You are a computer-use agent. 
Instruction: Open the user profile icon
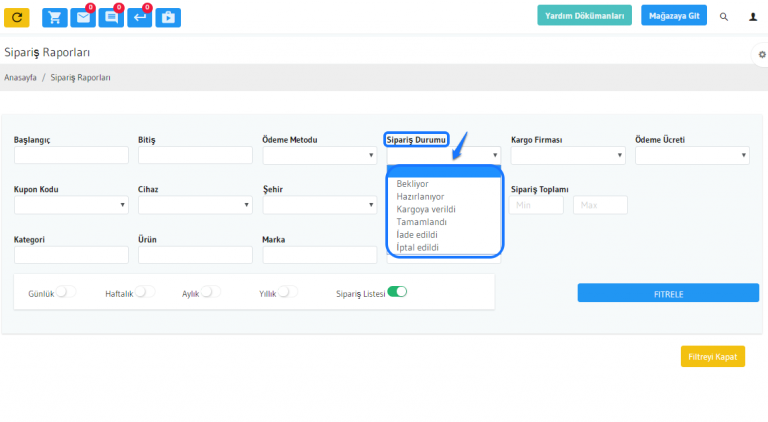click(753, 17)
